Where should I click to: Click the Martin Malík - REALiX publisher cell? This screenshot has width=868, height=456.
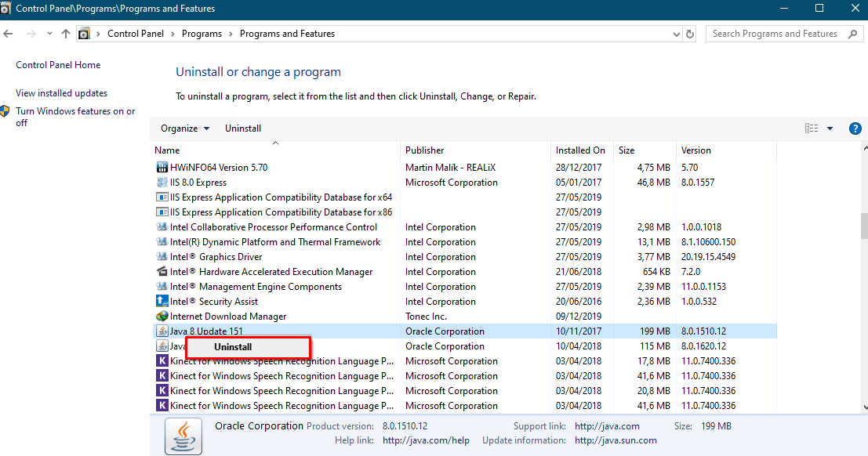tap(450, 167)
